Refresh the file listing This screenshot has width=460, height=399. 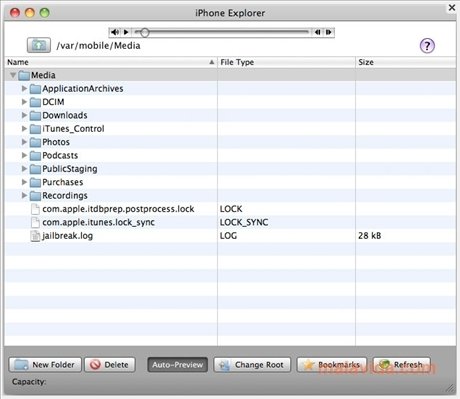click(402, 365)
